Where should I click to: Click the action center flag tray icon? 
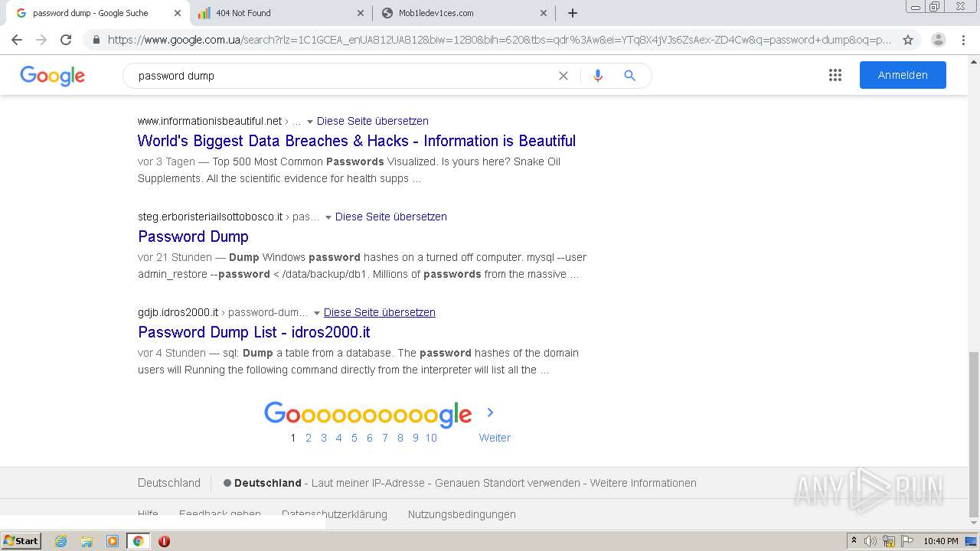(x=906, y=541)
